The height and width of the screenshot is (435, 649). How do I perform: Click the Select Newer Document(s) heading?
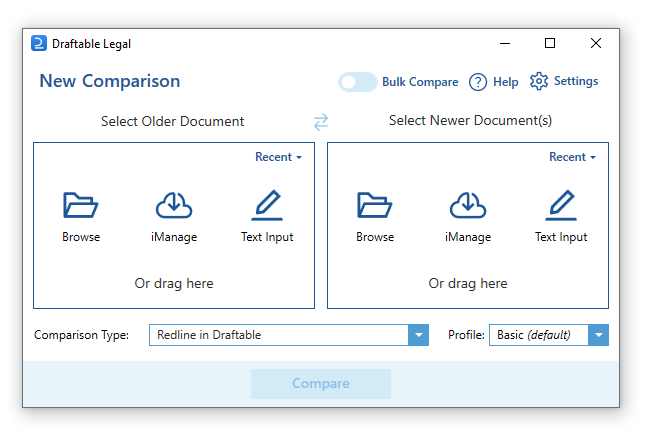point(470,120)
